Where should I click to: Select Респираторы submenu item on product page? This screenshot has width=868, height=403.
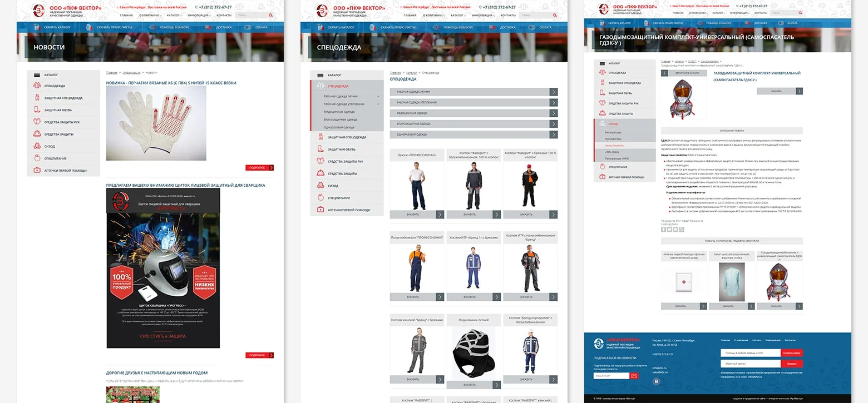pos(613,132)
